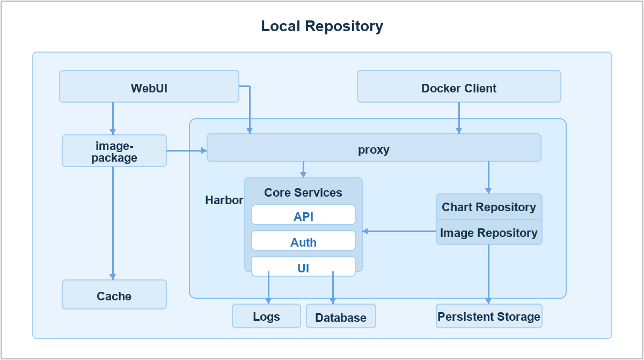
Task: Select the UI component
Action: [304, 267]
